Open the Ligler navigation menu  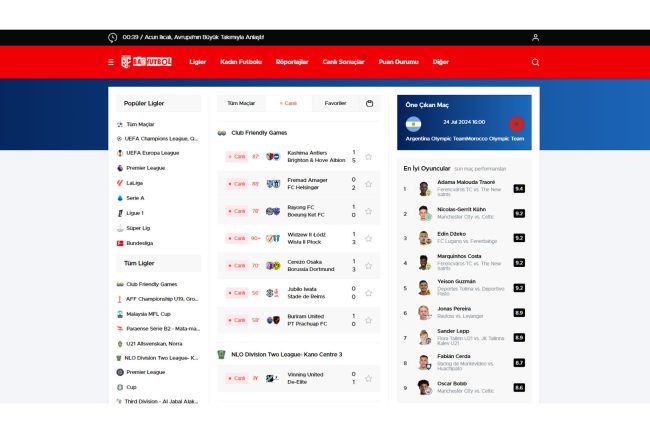pos(197,62)
